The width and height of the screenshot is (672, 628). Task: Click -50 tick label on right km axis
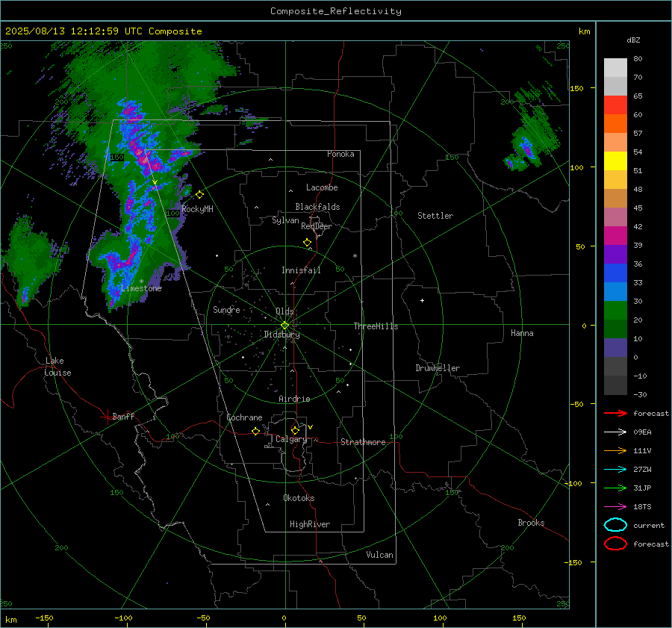576,404
